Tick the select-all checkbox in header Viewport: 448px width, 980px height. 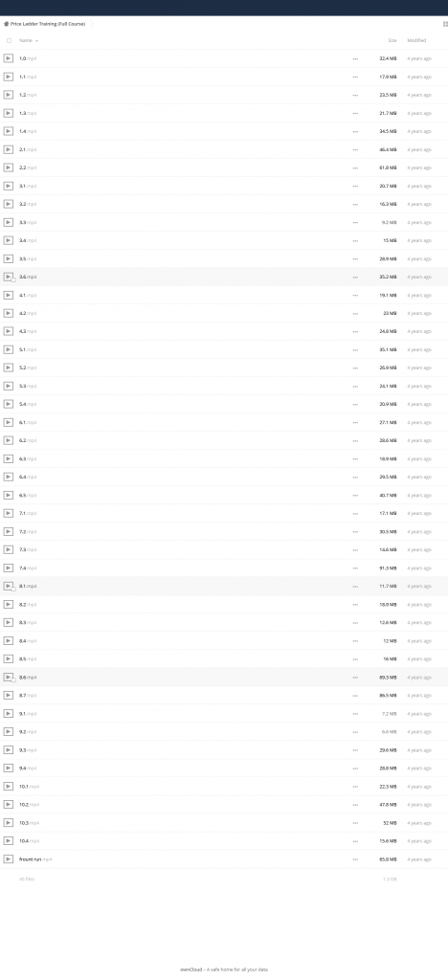tap(9, 40)
